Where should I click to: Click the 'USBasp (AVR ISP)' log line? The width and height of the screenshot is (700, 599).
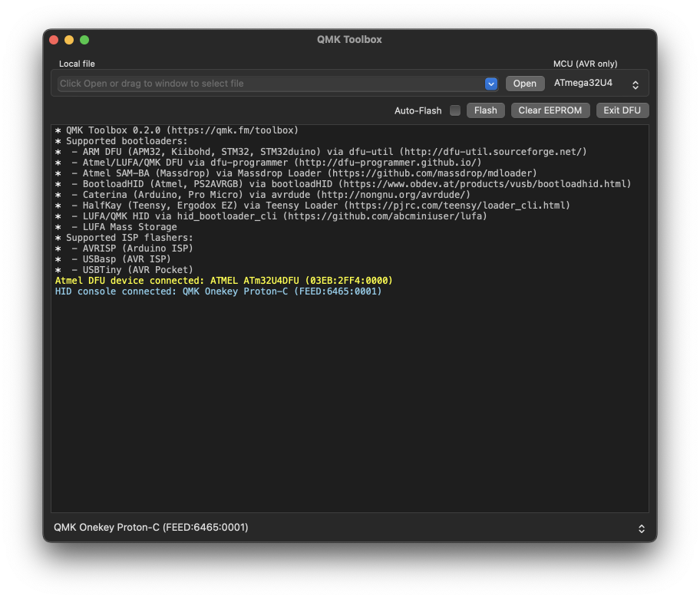113,258
